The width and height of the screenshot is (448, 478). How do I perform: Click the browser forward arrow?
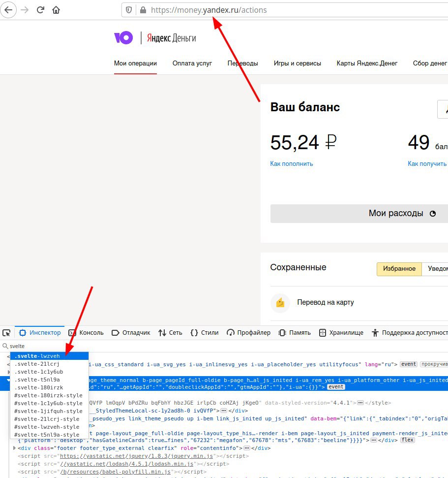[25, 10]
